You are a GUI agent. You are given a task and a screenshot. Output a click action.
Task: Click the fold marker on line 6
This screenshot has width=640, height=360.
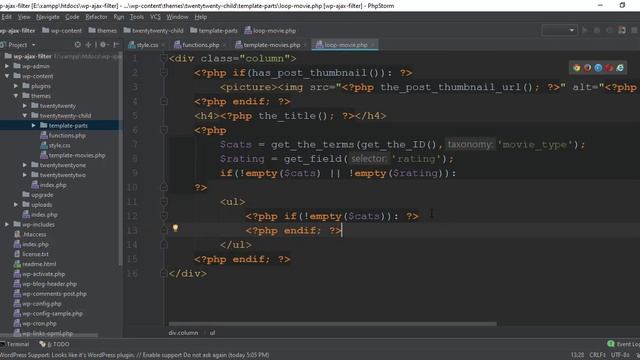point(164,130)
